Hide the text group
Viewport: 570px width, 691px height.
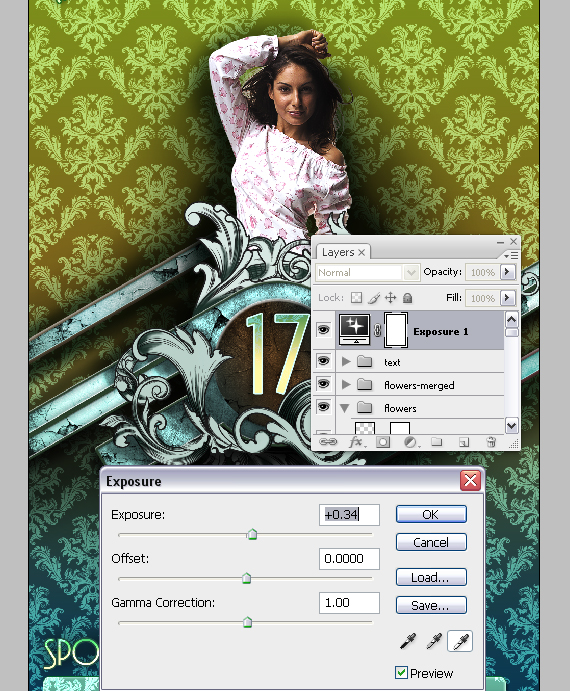click(323, 361)
